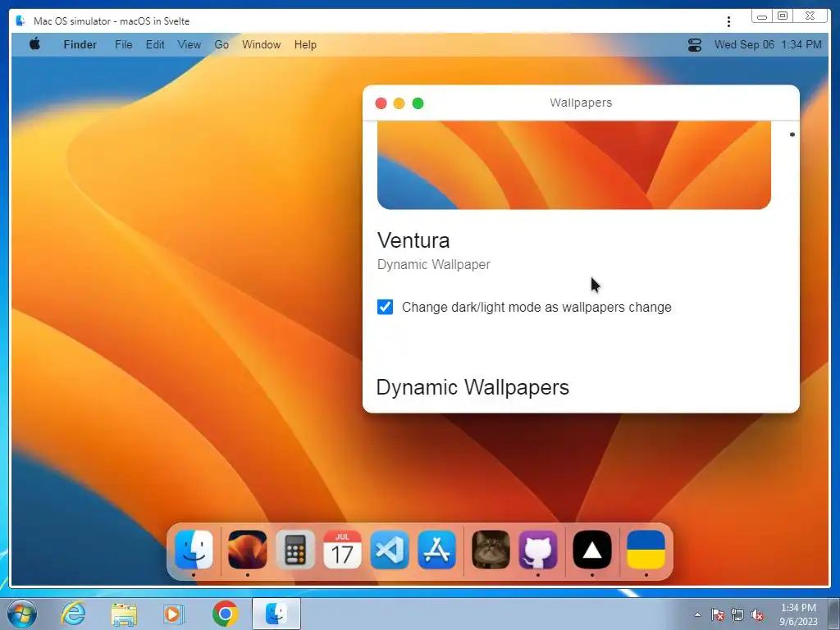This screenshot has width=840, height=630.
Task: Open the Finder menu
Action: pos(80,44)
